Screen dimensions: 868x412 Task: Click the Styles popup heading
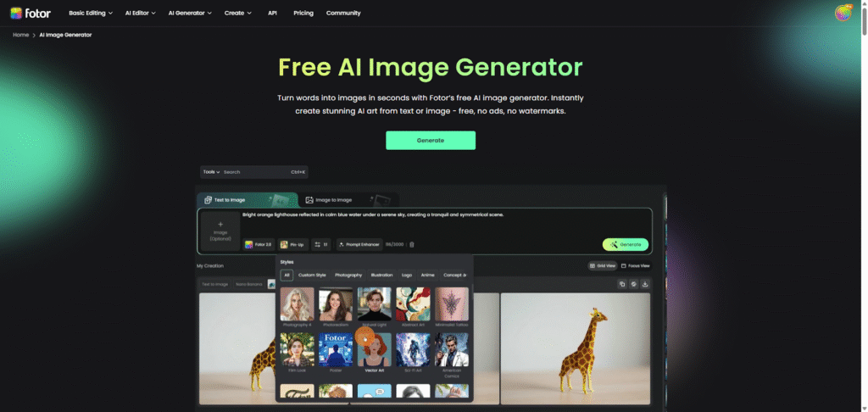pyautogui.click(x=287, y=262)
